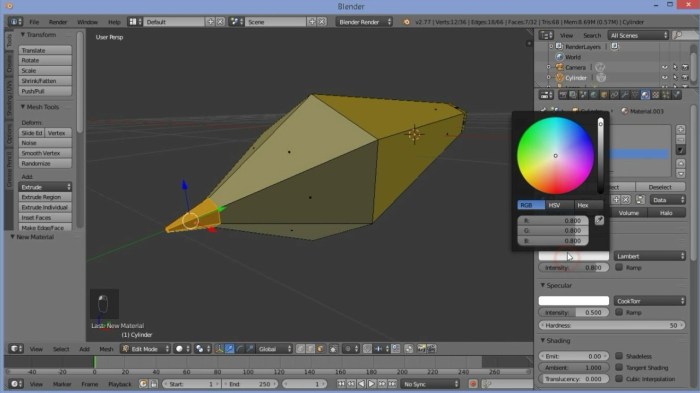This screenshot has height=393, width=700.
Task: Move material slot down with arrow
Action: pyautogui.click(x=680, y=174)
